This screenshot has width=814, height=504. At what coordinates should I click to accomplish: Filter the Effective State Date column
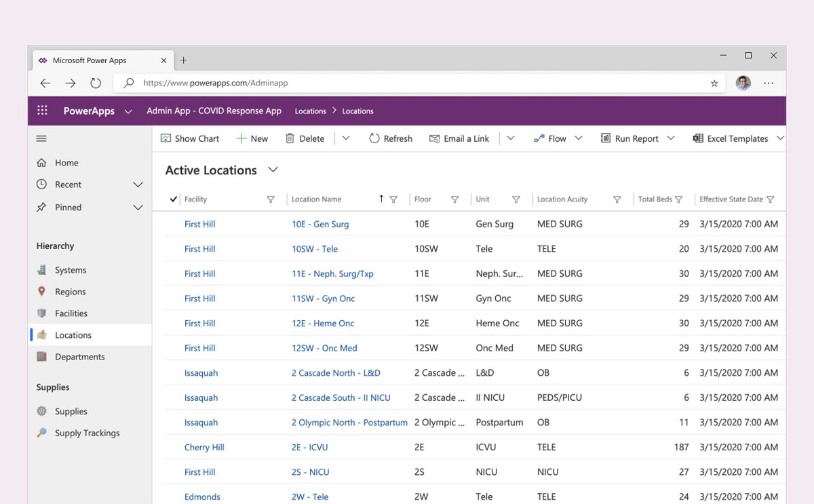tap(770, 199)
